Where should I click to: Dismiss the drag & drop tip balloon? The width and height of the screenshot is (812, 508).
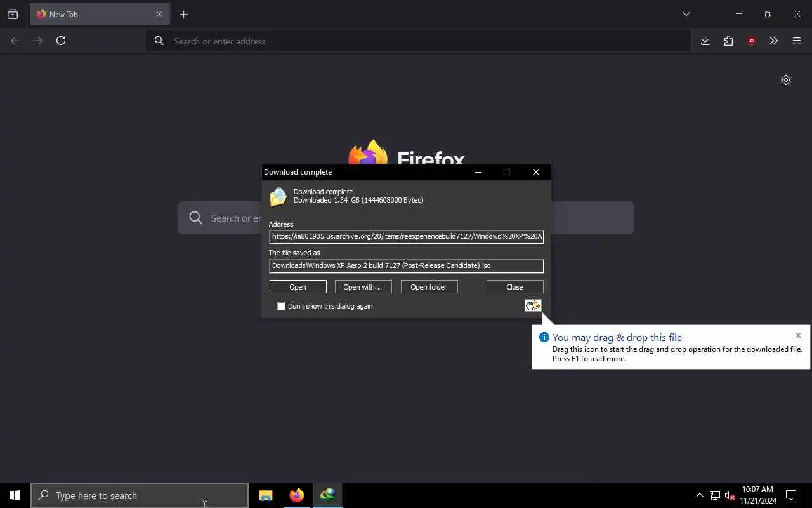tap(798, 335)
